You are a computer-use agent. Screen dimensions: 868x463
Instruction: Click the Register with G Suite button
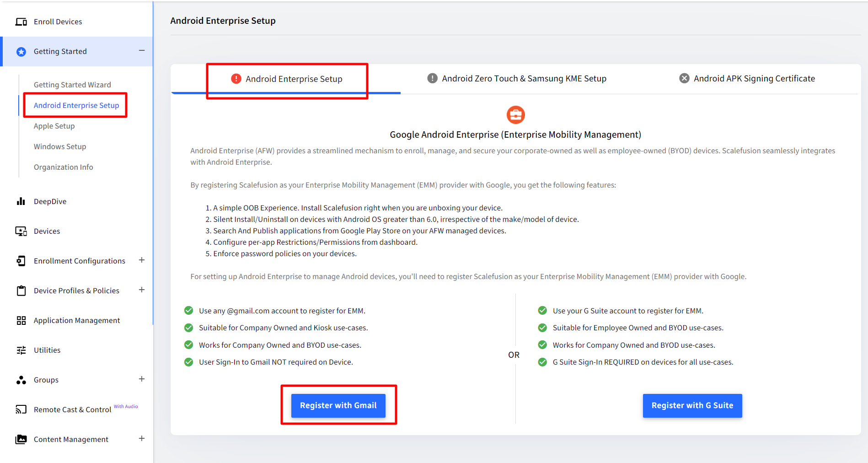(692, 405)
